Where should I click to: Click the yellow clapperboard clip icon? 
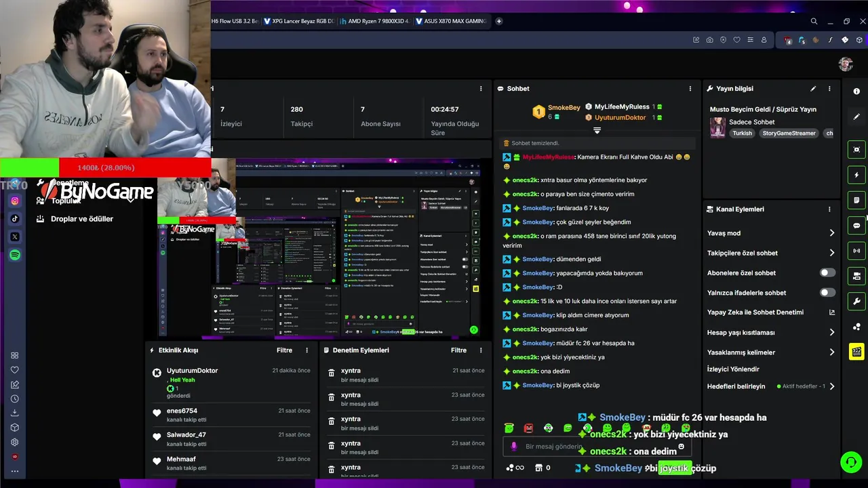coord(856,352)
